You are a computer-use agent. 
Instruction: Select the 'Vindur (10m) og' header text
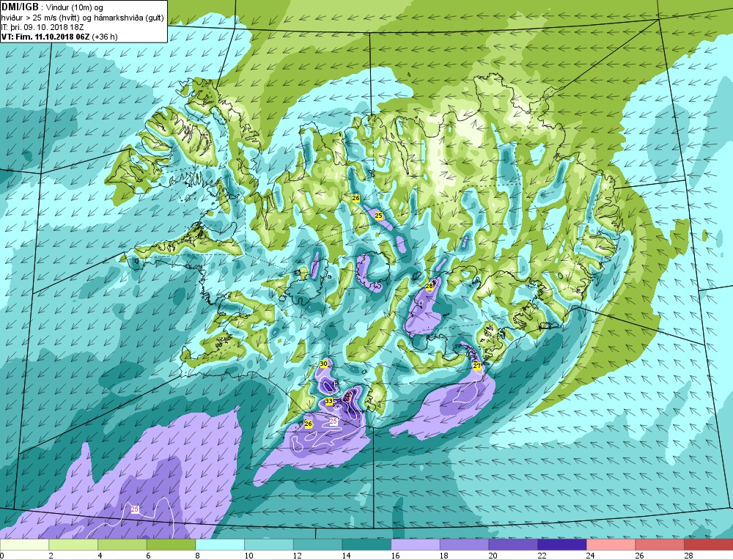click(x=75, y=7)
